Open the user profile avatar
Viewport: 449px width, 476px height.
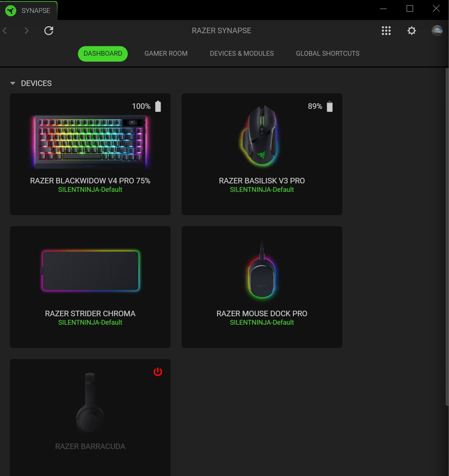click(437, 31)
